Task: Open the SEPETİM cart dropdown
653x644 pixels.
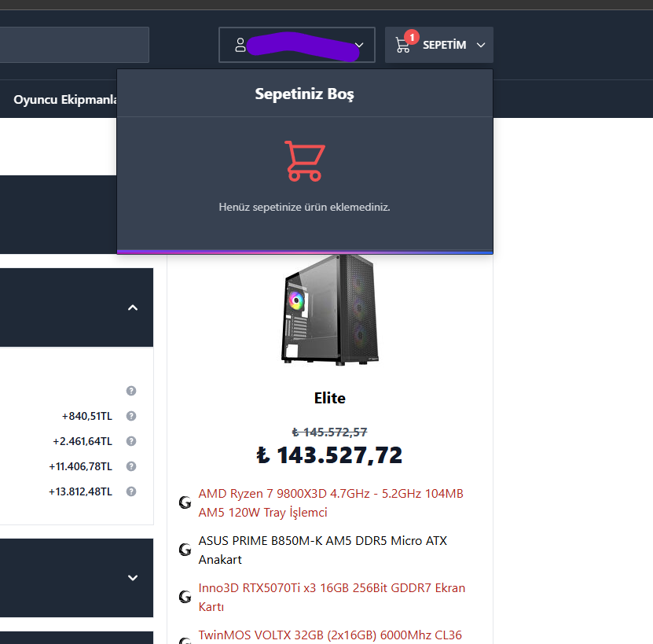Action: (439, 45)
